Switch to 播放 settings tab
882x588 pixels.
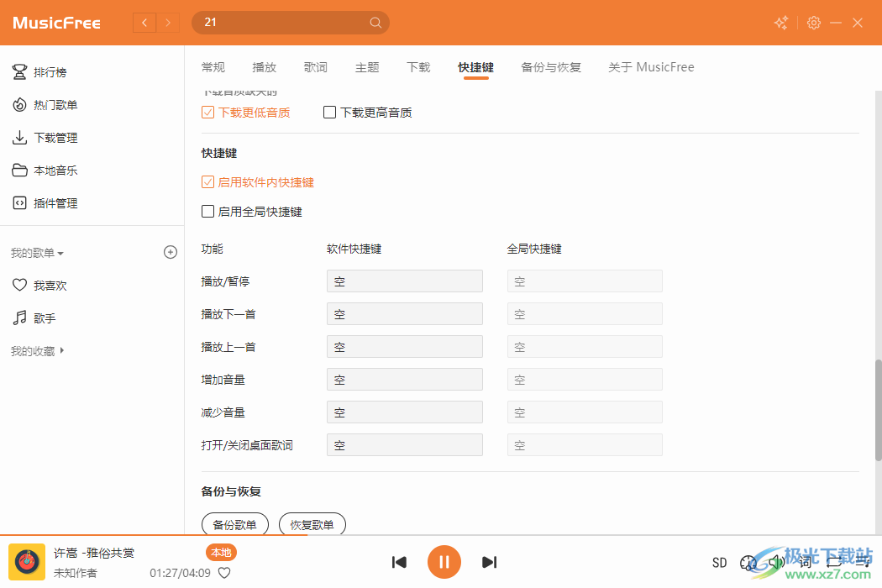tap(265, 67)
